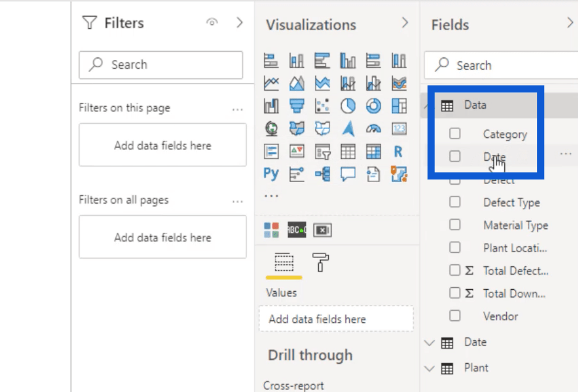Click the Filters pane Search box
This screenshot has width=578, height=392.
161,65
